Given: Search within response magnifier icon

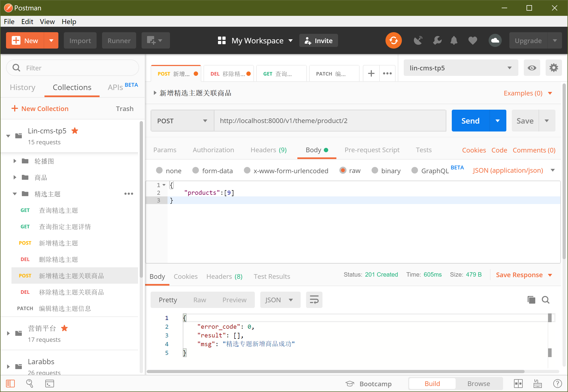Looking at the screenshot, I should tap(545, 300).
